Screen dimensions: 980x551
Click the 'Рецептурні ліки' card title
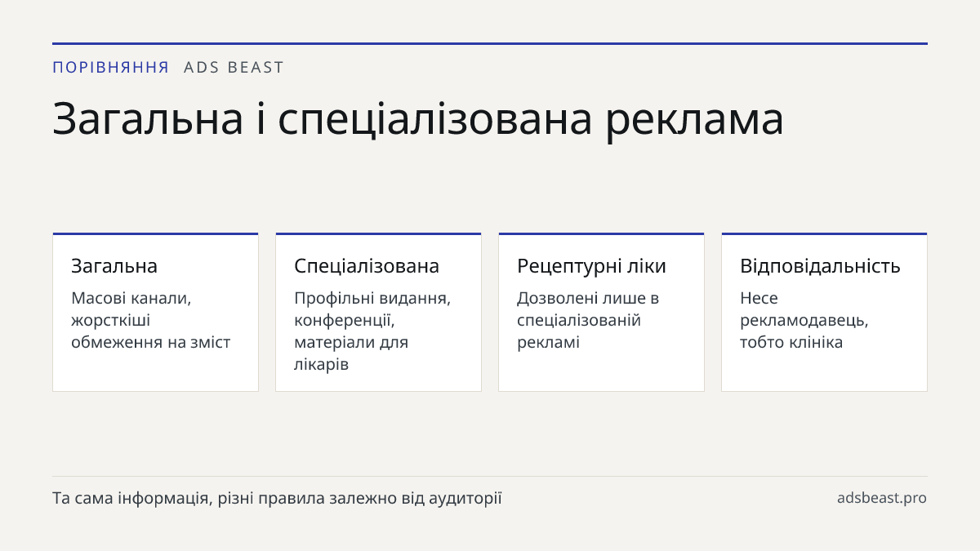[591, 266]
